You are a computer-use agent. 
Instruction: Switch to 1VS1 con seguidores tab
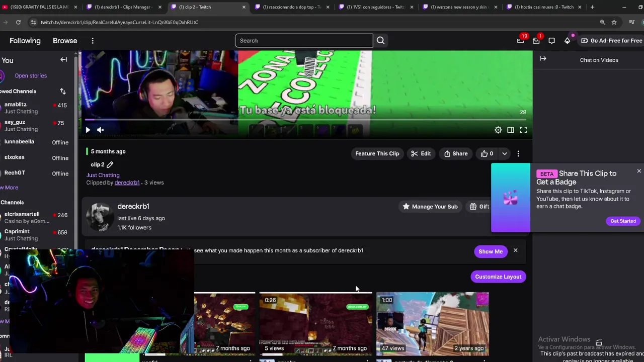click(x=376, y=7)
